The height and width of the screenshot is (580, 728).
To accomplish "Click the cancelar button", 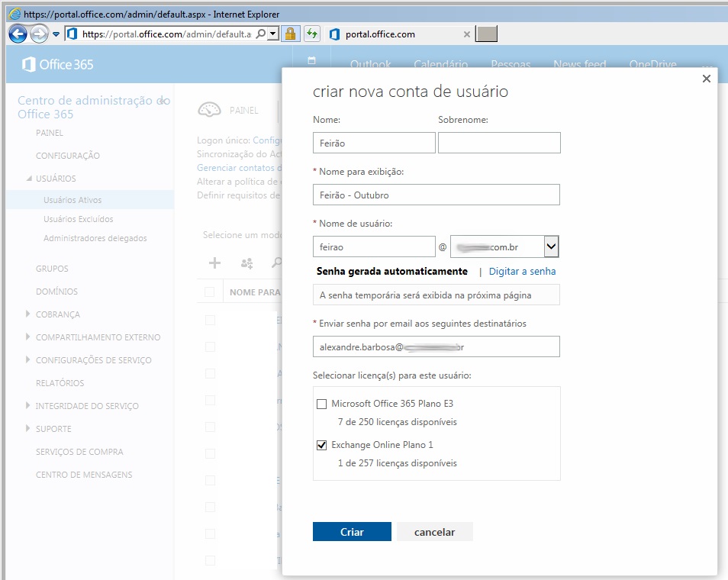I will 434,532.
